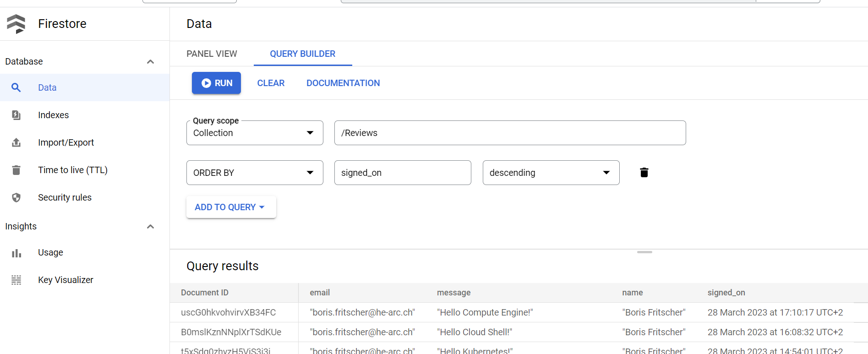Open Indexes via its sidebar icon
This screenshot has height=354, width=868.
(16, 115)
